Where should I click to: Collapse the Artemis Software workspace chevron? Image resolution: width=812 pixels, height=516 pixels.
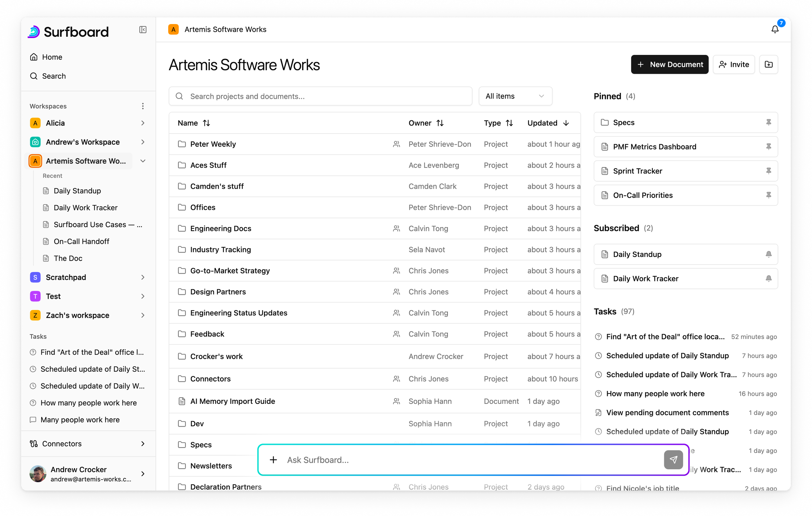(x=143, y=161)
